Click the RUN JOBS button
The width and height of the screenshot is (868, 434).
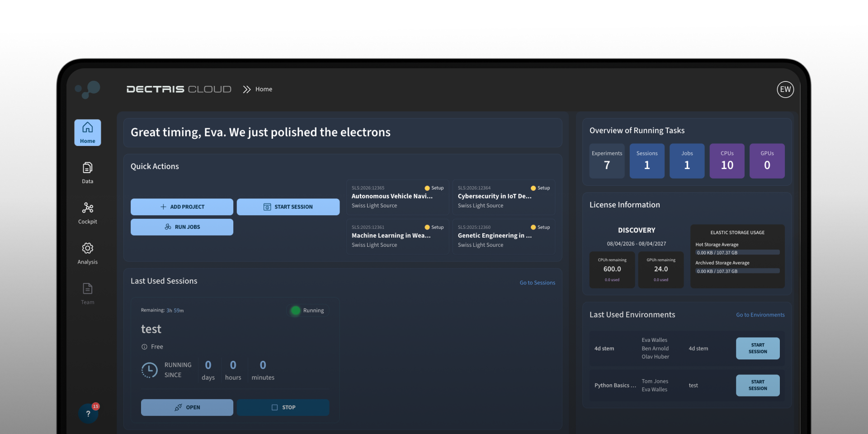[182, 227]
